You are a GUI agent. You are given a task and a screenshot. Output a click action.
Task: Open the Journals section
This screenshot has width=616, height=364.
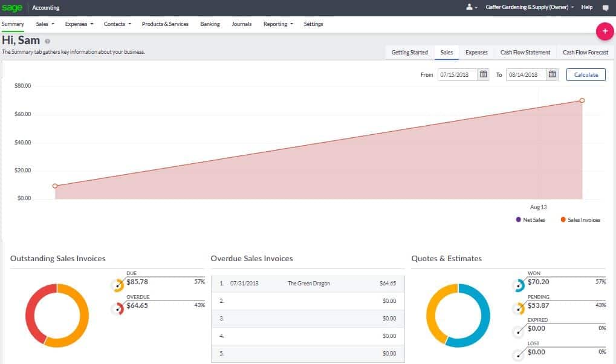click(242, 24)
